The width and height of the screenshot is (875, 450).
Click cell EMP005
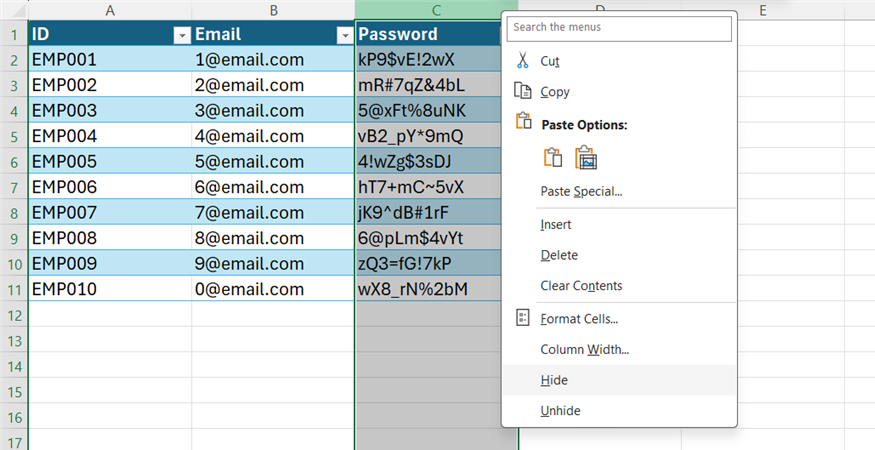(110, 161)
